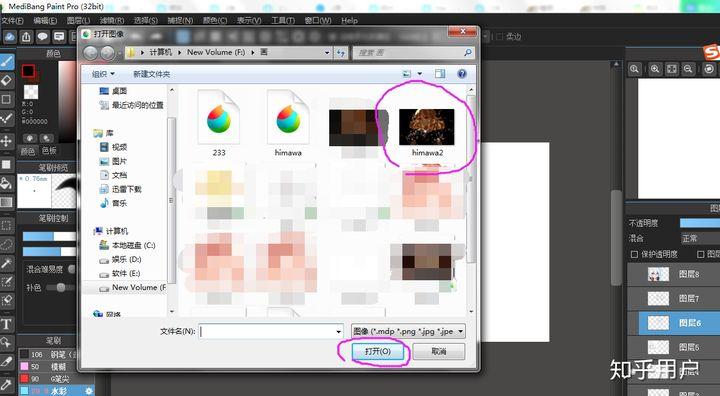Click the speech bubble toolbar icon
This screenshot has width=720, height=396.
pos(43,37)
